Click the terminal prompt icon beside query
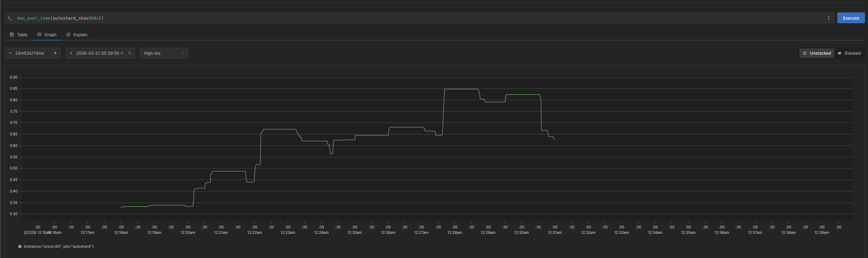Image resolution: width=868 pixels, height=258 pixels. tap(10, 18)
